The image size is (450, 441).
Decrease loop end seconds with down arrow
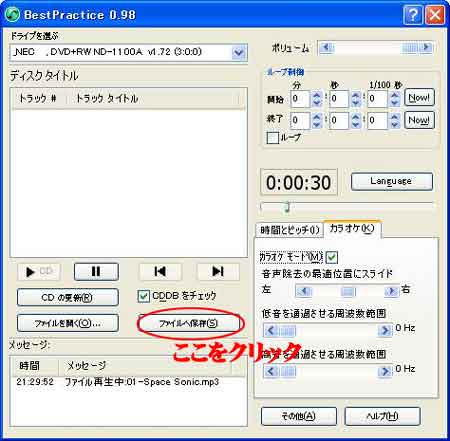[x=355, y=125]
